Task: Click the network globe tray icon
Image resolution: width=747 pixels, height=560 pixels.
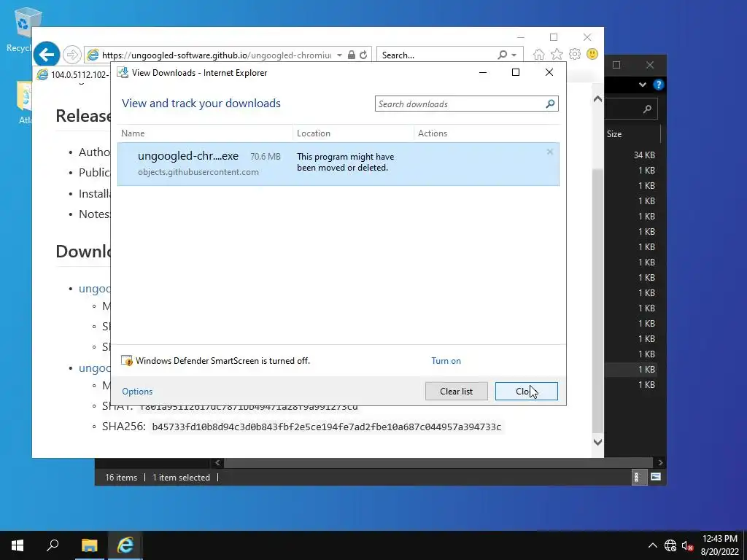Action: click(x=670, y=545)
